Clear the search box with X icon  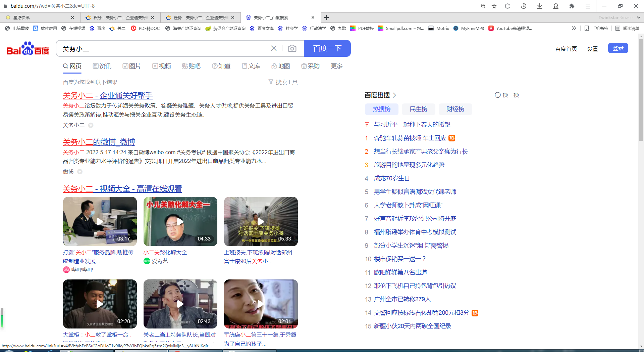[x=274, y=48]
